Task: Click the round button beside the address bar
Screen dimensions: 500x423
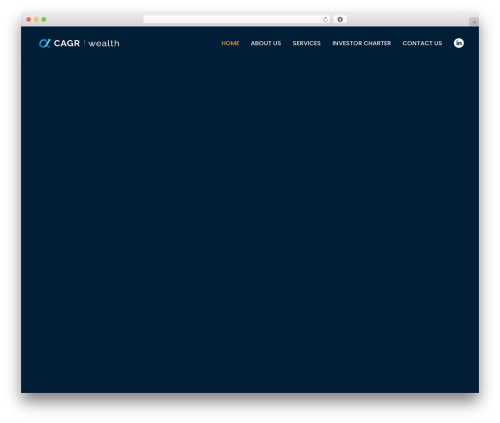Action: point(340,20)
